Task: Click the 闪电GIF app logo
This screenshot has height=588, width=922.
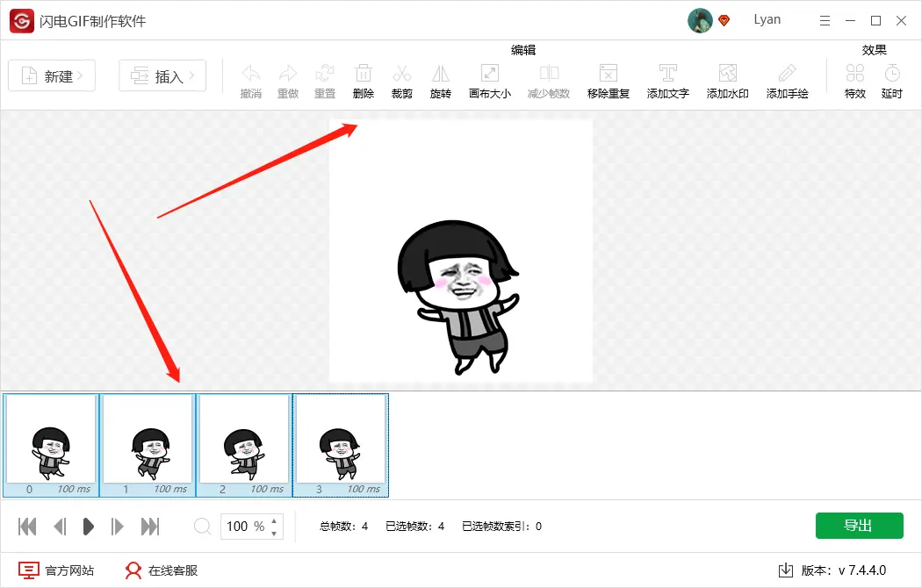Action: coord(22,21)
